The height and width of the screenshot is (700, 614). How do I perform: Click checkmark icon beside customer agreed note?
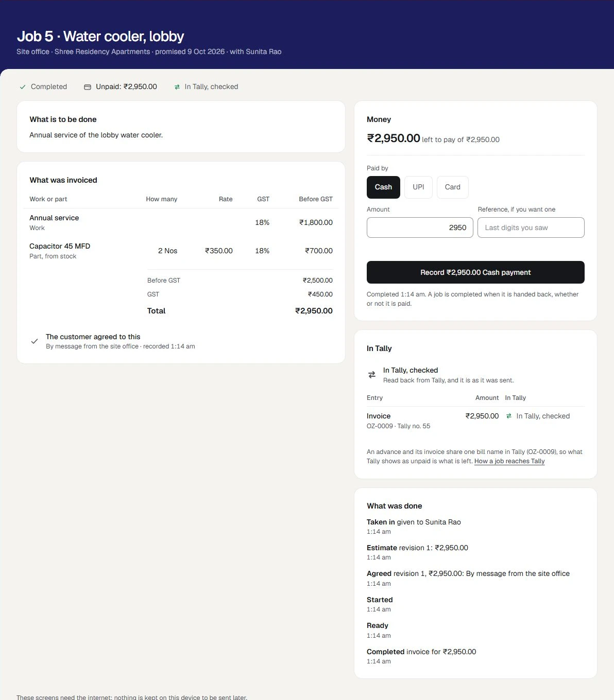(x=35, y=341)
